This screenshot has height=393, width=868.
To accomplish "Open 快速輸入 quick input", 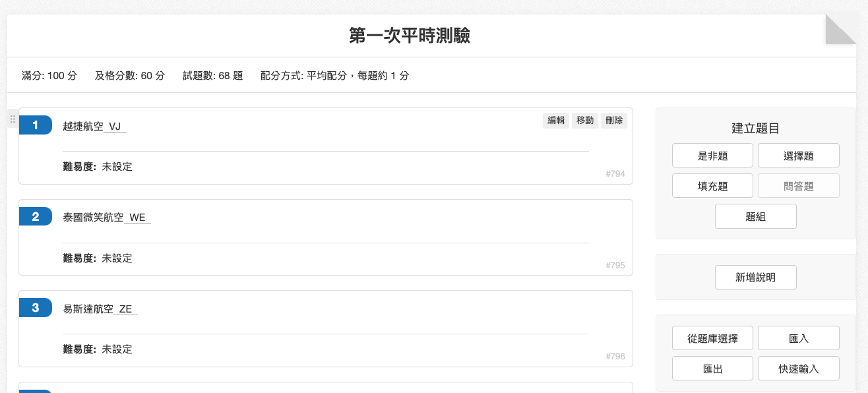I will tap(798, 369).
